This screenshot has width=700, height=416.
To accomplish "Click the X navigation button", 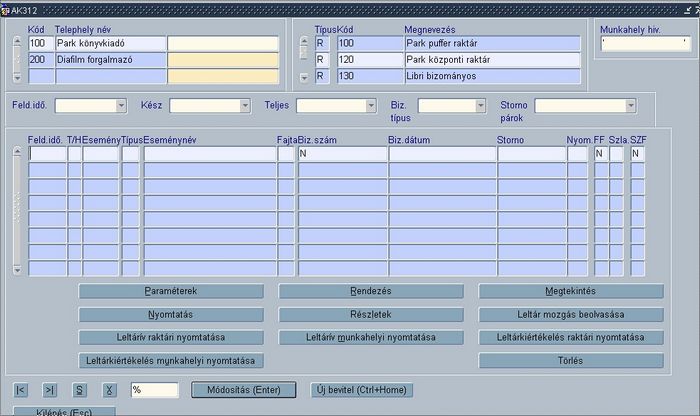I will click(x=109, y=390).
